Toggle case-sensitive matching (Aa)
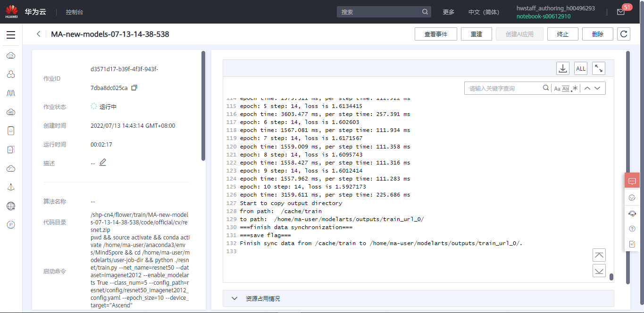Screen dimensions: 644x313 point(557,89)
